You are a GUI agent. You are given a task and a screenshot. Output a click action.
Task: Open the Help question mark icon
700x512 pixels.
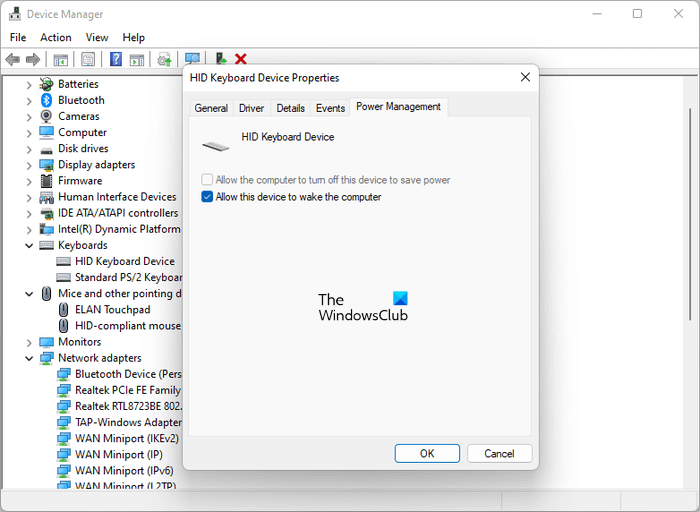116,59
